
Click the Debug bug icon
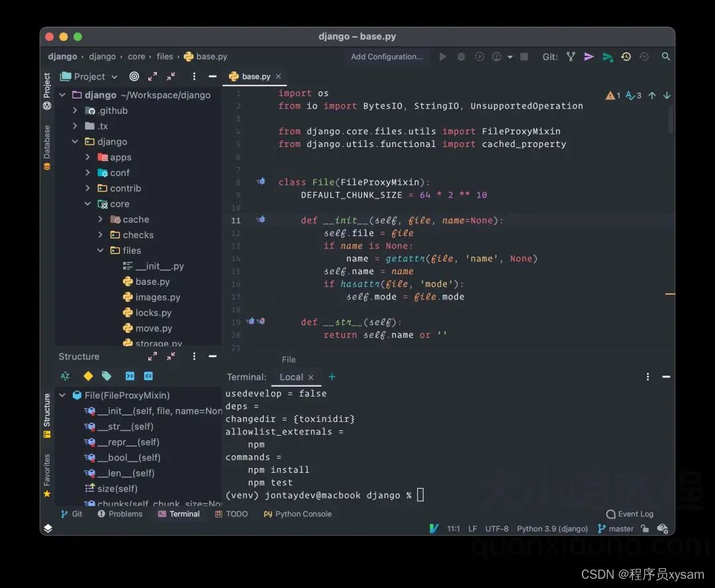point(461,56)
